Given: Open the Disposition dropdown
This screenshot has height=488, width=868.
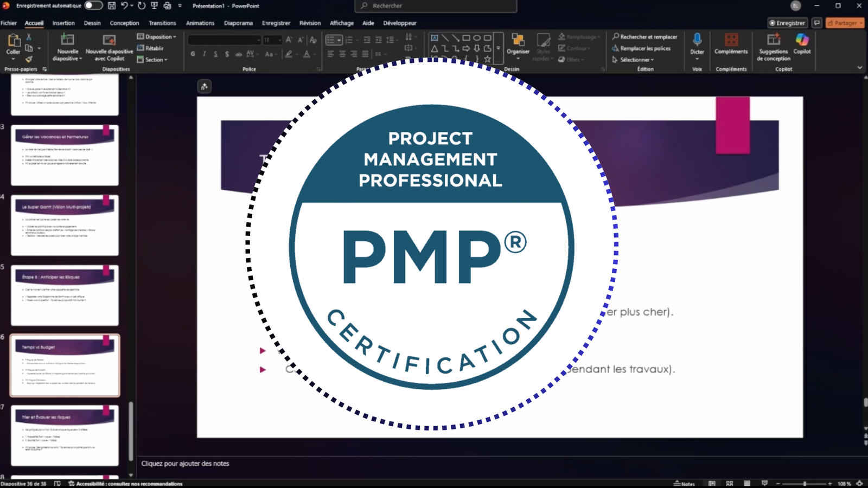Looking at the screenshot, I should click(156, 36).
